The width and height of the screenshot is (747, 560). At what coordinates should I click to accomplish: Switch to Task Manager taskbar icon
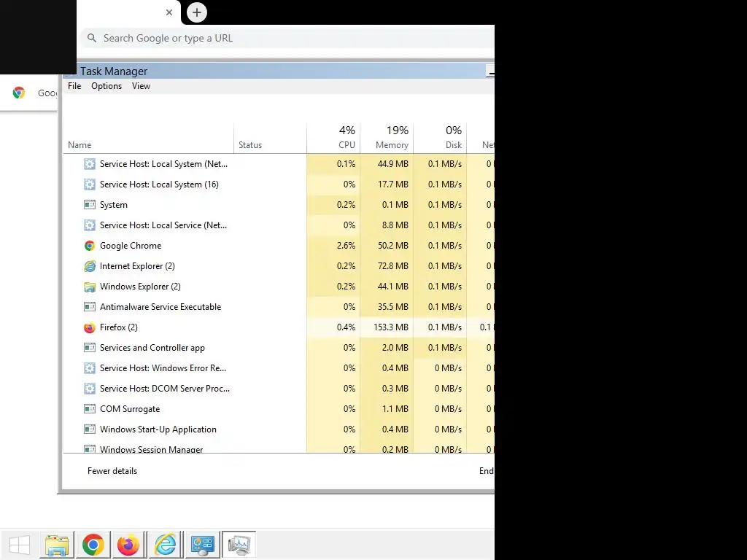(x=239, y=544)
